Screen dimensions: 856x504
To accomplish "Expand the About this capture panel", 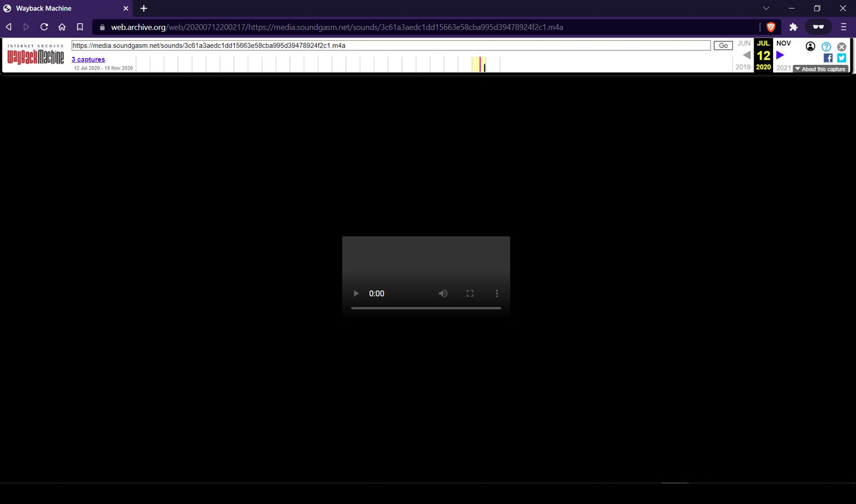I will [x=821, y=69].
